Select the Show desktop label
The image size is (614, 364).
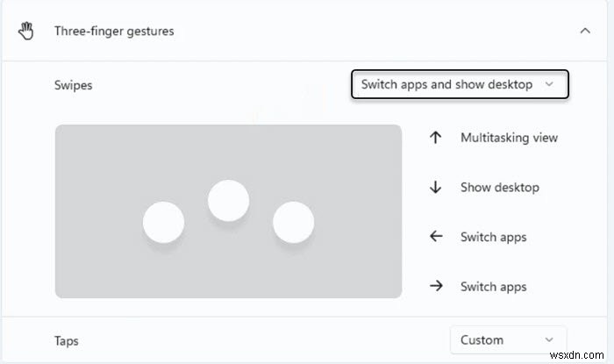[x=499, y=188]
